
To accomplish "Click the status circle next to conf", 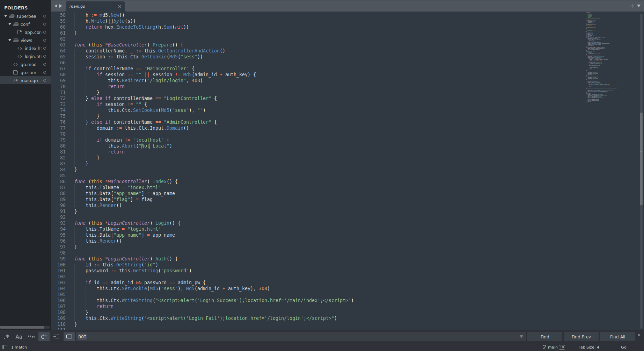I will click(x=45, y=24).
